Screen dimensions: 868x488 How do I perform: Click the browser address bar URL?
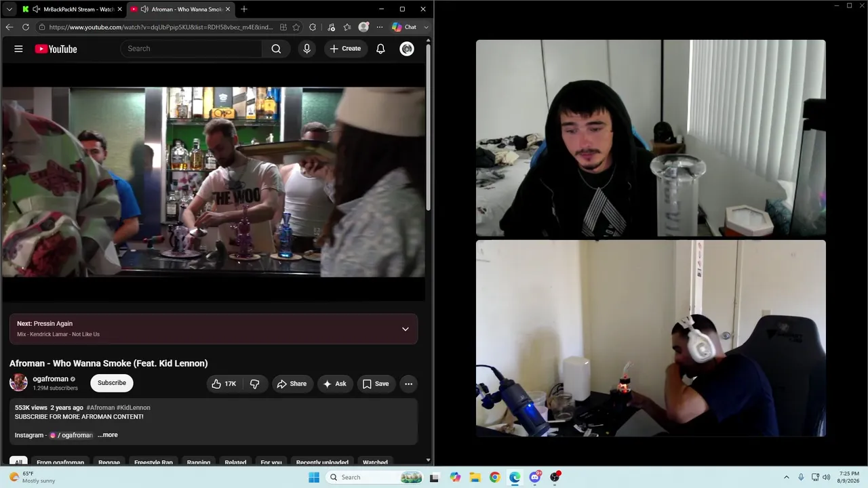point(161,27)
